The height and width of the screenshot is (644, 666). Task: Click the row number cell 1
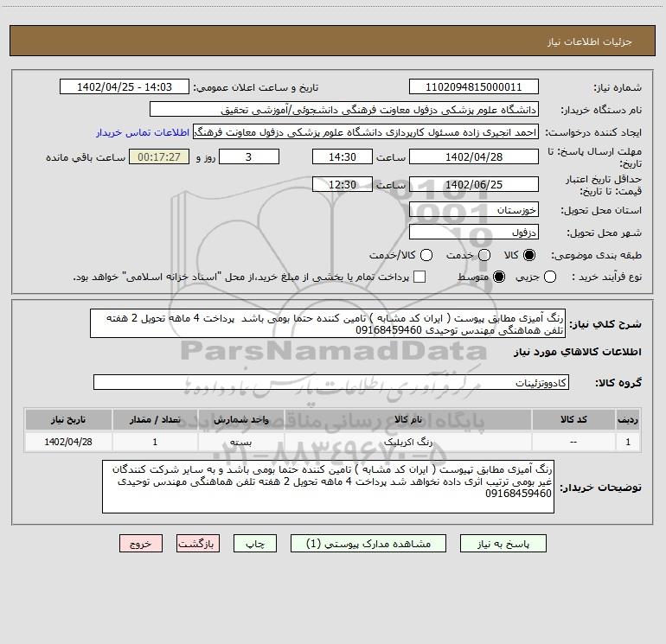pyautogui.click(x=628, y=442)
